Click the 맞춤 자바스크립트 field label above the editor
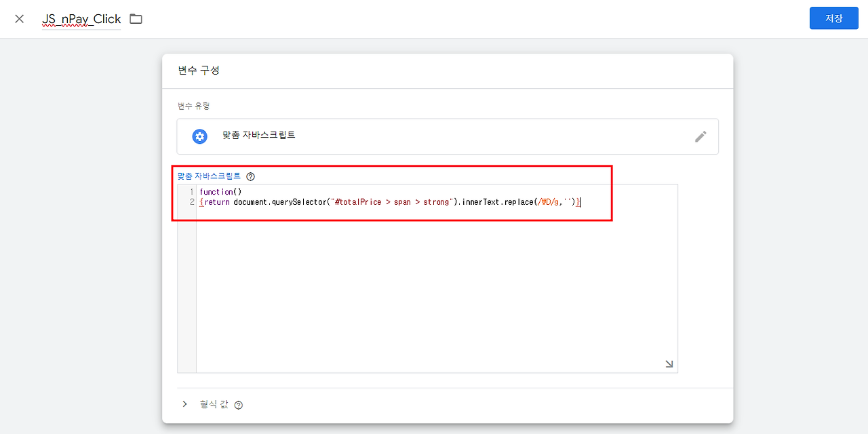This screenshot has height=434, width=868. coord(209,176)
